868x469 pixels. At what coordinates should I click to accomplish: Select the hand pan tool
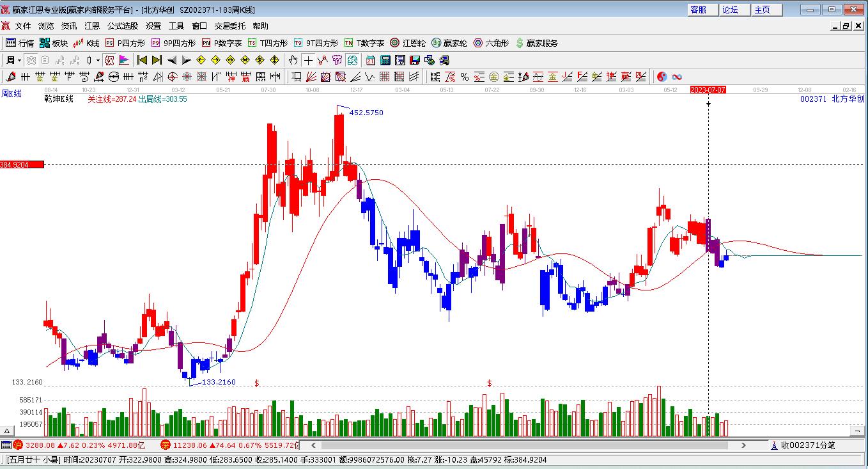[293, 60]
